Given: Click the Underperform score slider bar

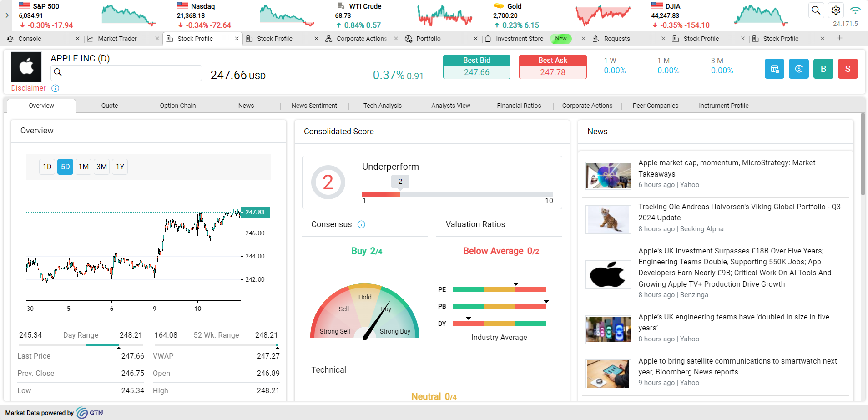Looking at the screenshot, I should tap(458, 194).
